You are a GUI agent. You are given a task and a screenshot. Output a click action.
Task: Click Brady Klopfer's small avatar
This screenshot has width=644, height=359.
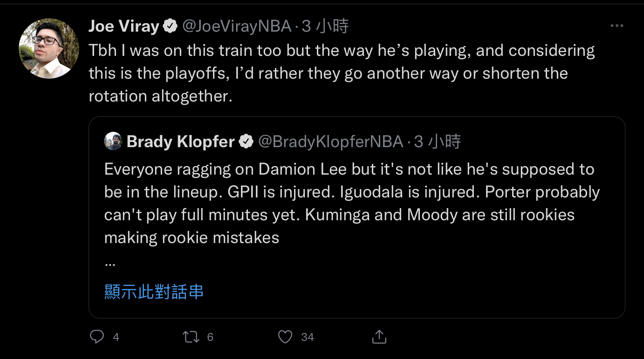click(113, 141)
